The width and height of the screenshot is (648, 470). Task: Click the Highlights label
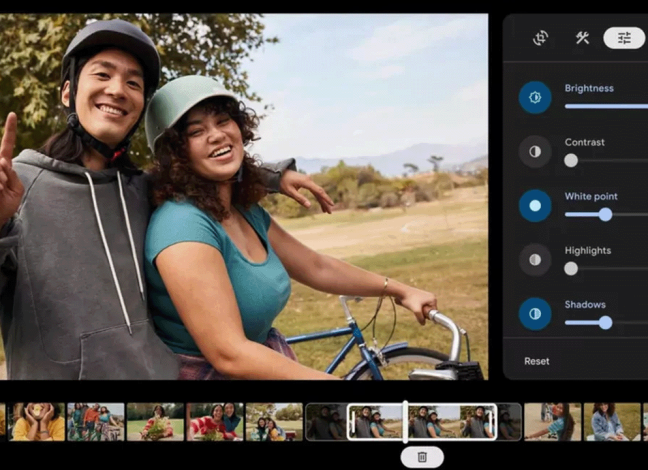point(588,251)
